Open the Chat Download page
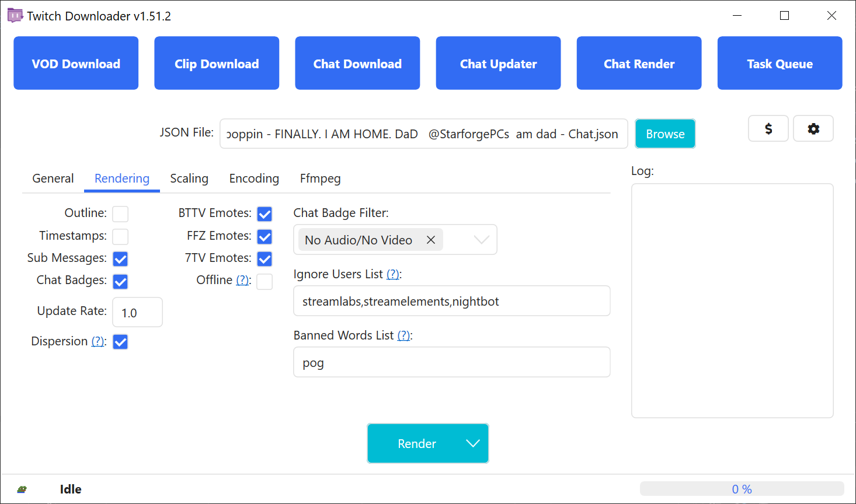This screenshot has width=856, height=504. coord(357,63)
